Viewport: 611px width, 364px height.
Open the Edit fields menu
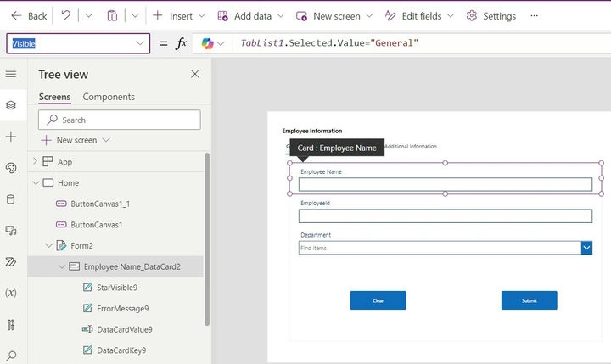coord(420,16)
